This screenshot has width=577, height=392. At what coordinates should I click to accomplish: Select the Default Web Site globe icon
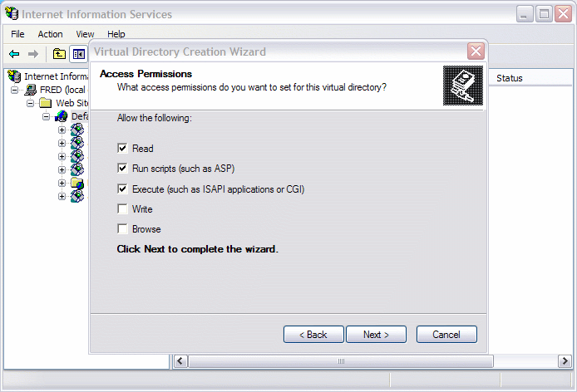coord(62,116)
